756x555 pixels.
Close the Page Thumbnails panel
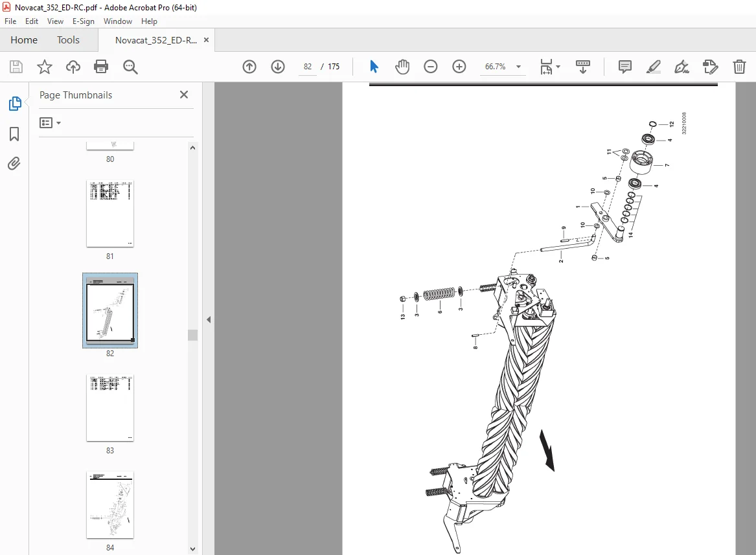184,95
